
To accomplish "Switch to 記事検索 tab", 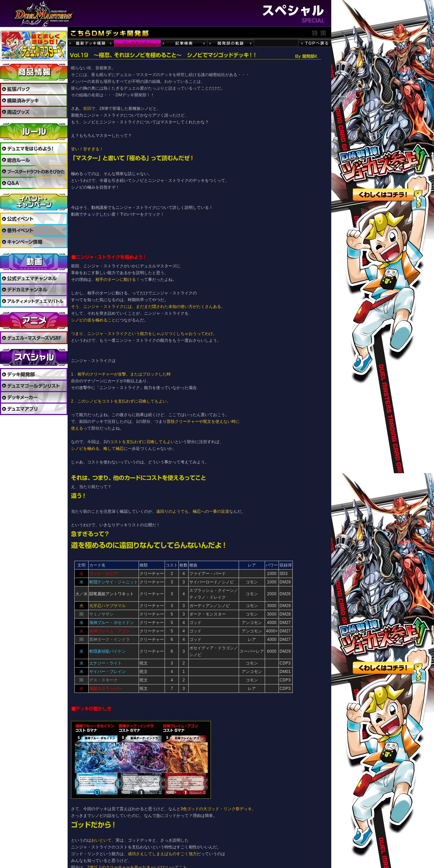I will tap(184, 43).
